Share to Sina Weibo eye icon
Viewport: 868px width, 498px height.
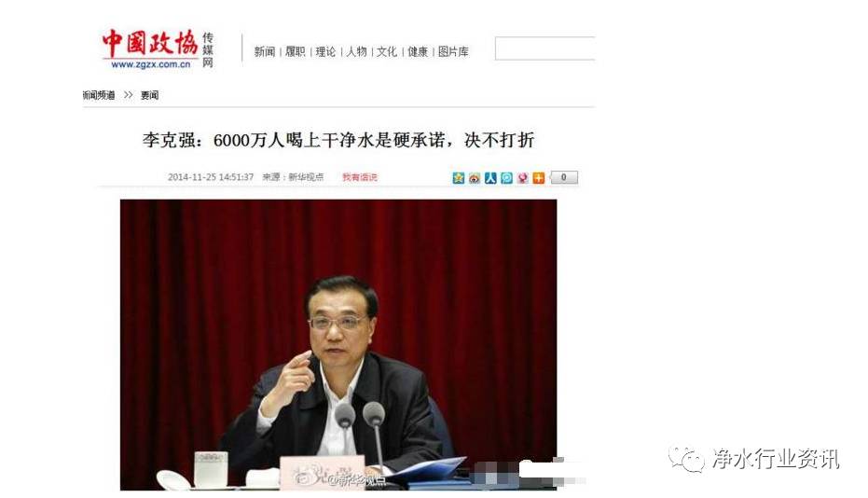[x=475, y=177]
